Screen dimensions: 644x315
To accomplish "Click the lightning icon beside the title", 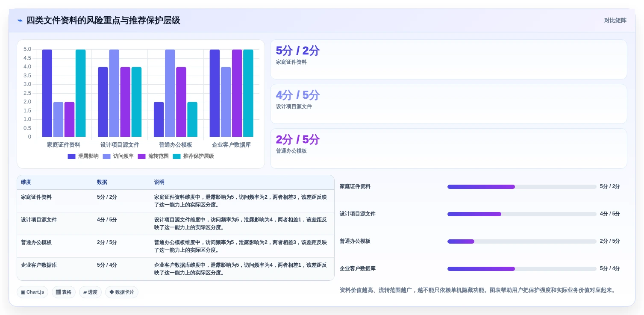I will point(20,21).
